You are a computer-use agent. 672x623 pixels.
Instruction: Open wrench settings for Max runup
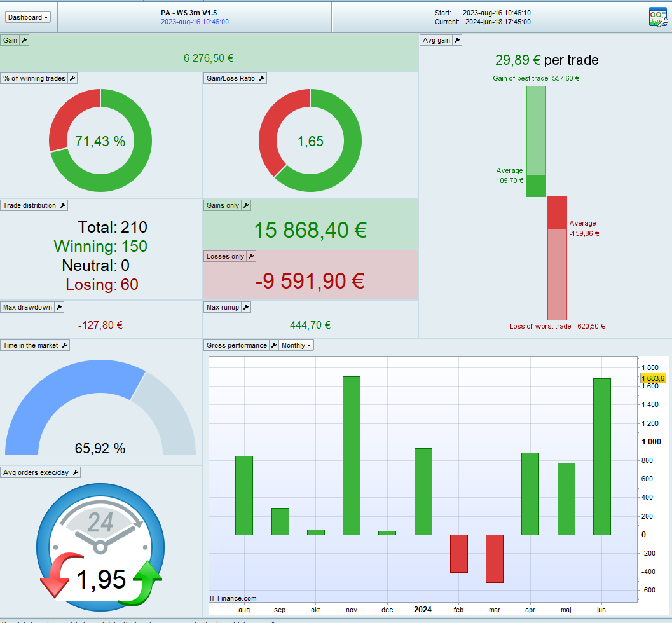click(246, 307)
